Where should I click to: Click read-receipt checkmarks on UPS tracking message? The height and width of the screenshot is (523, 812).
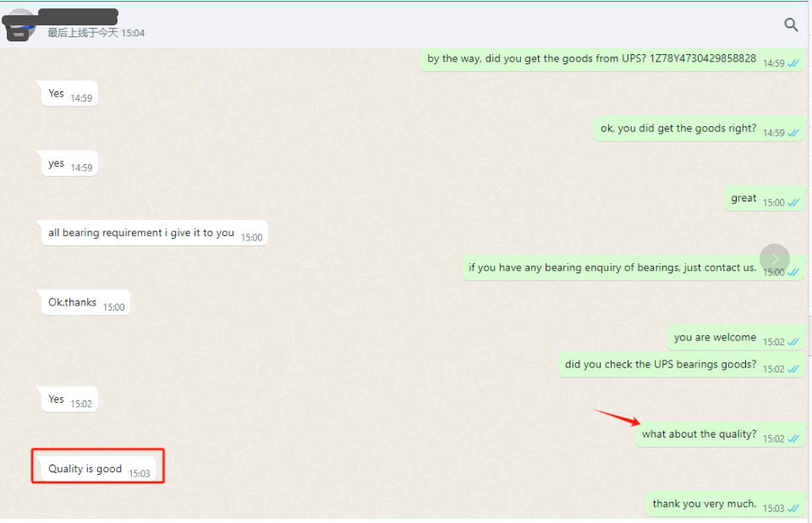pos(793,63)
